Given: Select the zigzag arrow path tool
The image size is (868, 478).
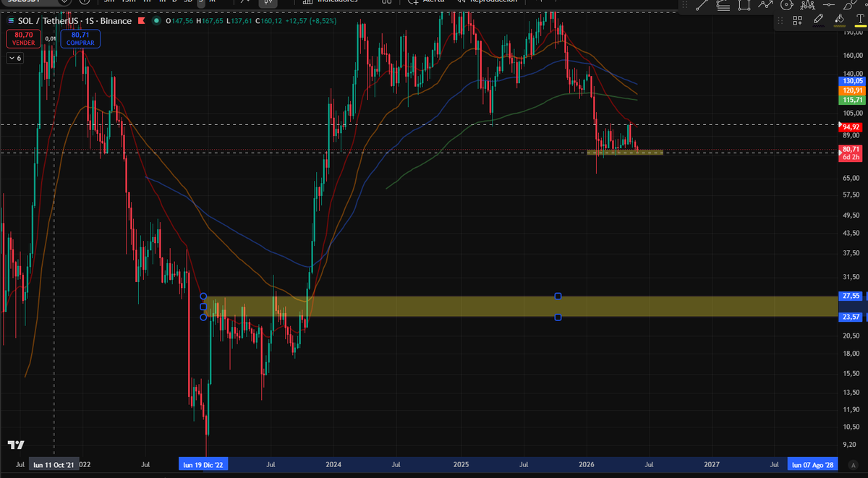Looking at the screenshot, I should [765, 4].
